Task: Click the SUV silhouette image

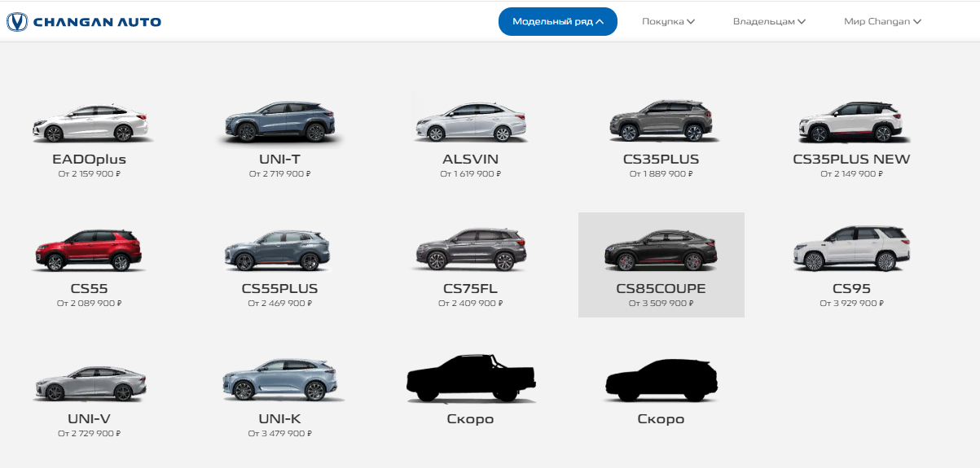Action: [x=661, y=380]
